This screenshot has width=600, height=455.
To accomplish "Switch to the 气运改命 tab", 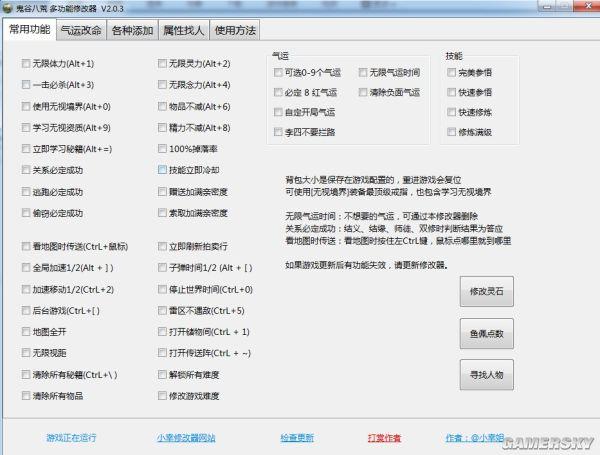I will pos(81,30).
